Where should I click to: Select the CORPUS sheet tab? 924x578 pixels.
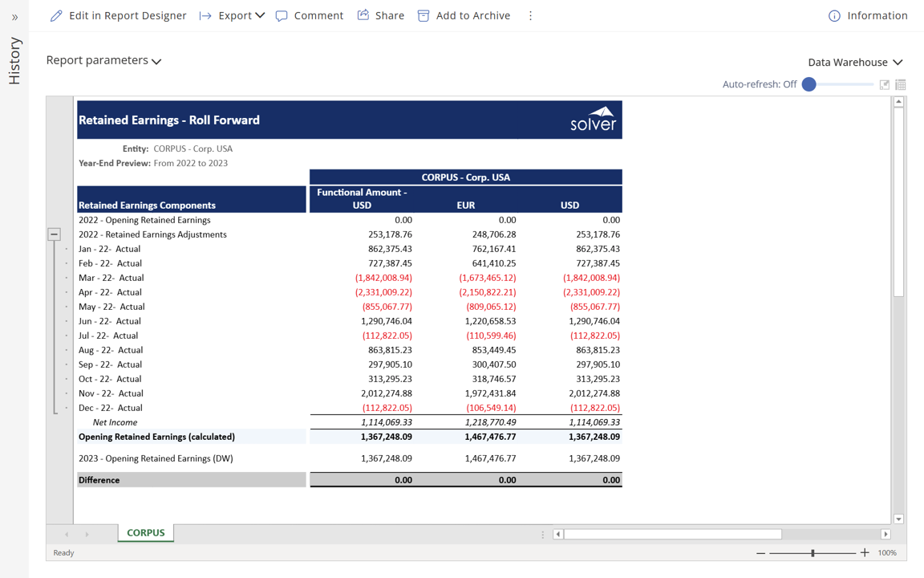[x=145, y=533]
